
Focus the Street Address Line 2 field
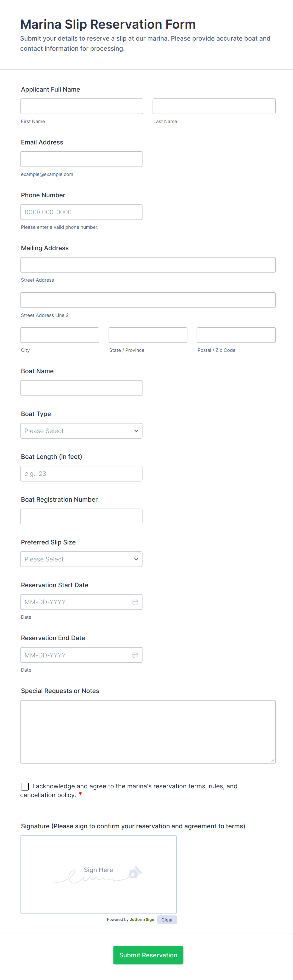[x=148, y=300]
